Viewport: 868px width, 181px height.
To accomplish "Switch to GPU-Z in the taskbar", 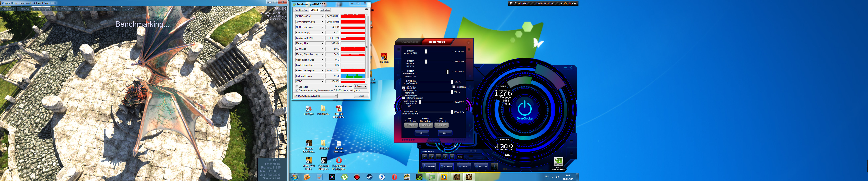I will click(432, 177).
